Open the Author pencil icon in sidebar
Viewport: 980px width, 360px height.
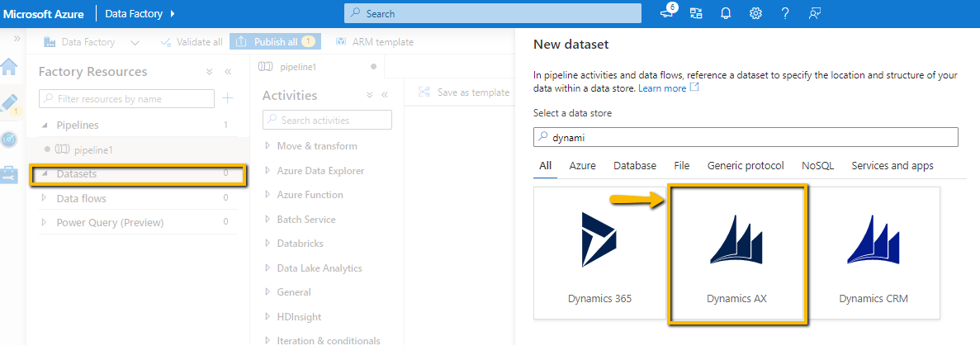pyautogui.click(x=11, y=104)
